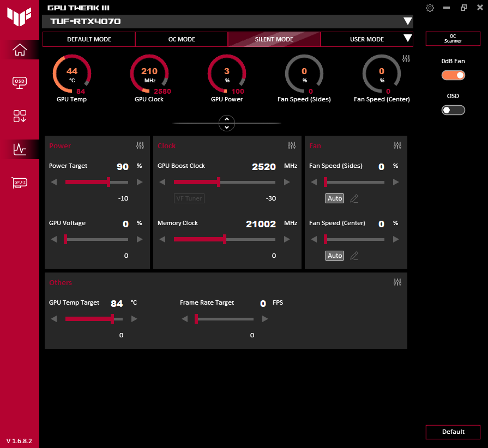Viewport: 488px width, 448px height.
Task: Increase Fan Speed (Center) with right arrow
Action: 396,239
